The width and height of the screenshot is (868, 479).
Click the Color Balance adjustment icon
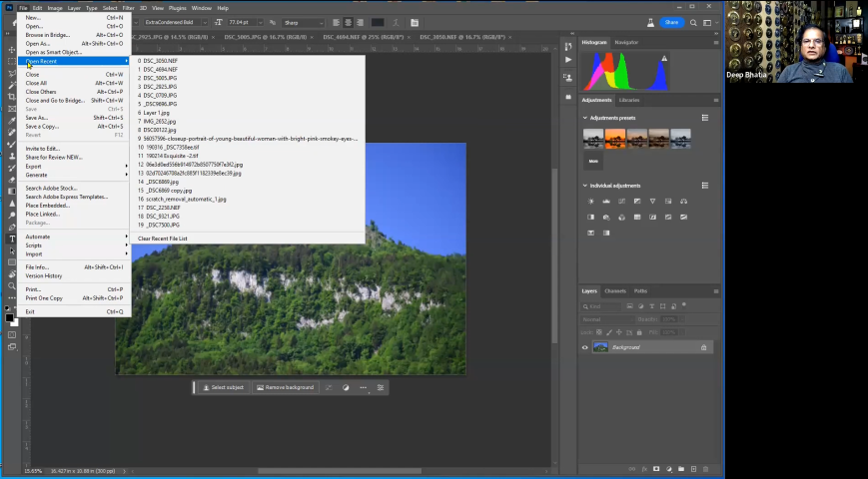(x=684, y=202)
